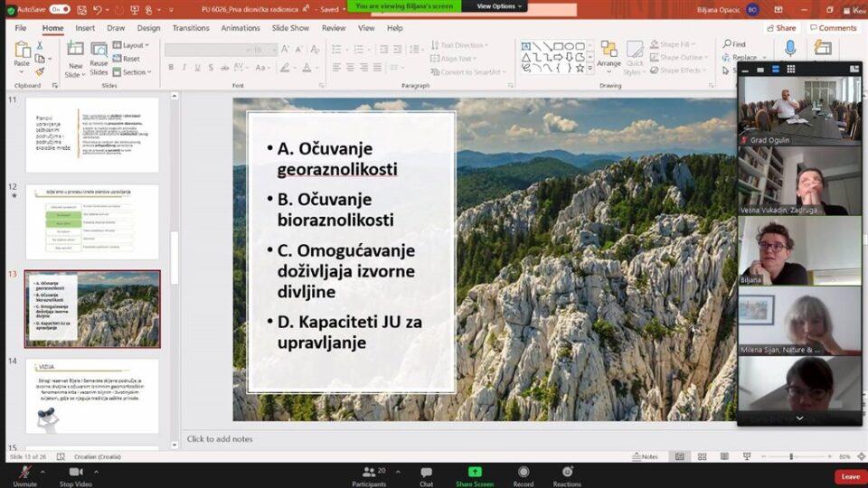Switch to Reading View in status bar
Image resolution: width=868 pixels, height=488 pixels.
coord(724,456)
